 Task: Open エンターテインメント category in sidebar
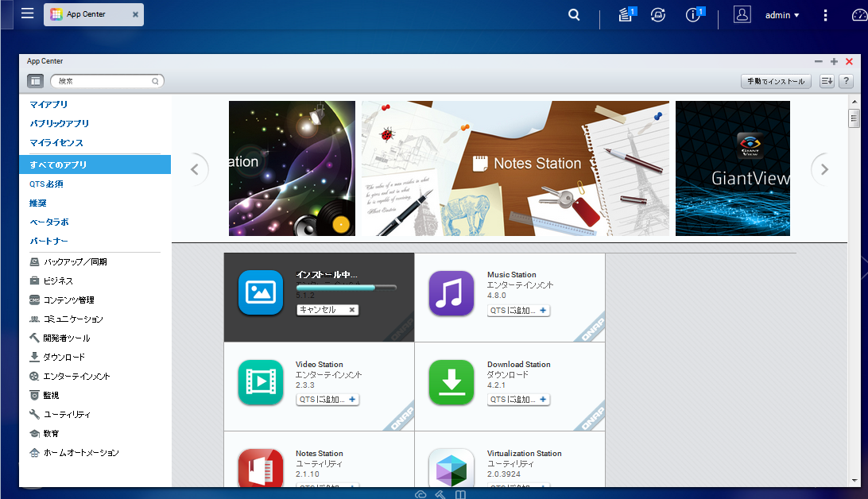coord(70,376)
